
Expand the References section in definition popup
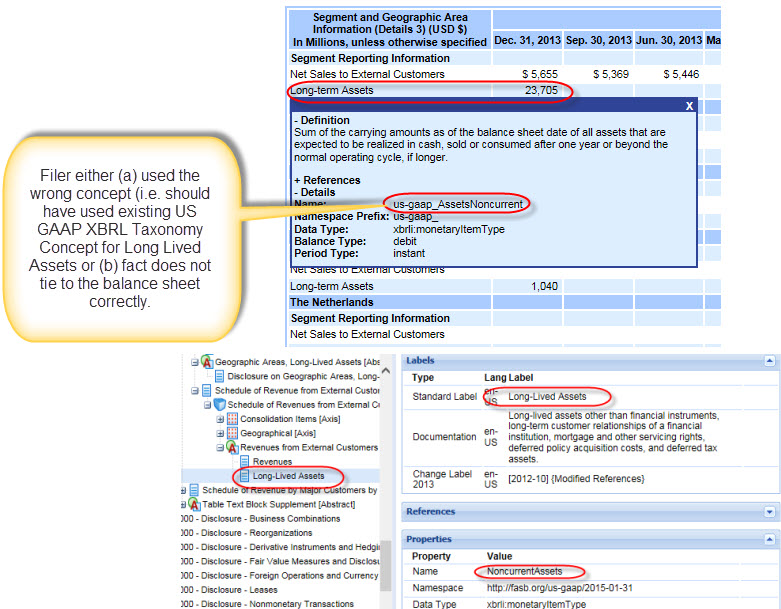(327, 180)
